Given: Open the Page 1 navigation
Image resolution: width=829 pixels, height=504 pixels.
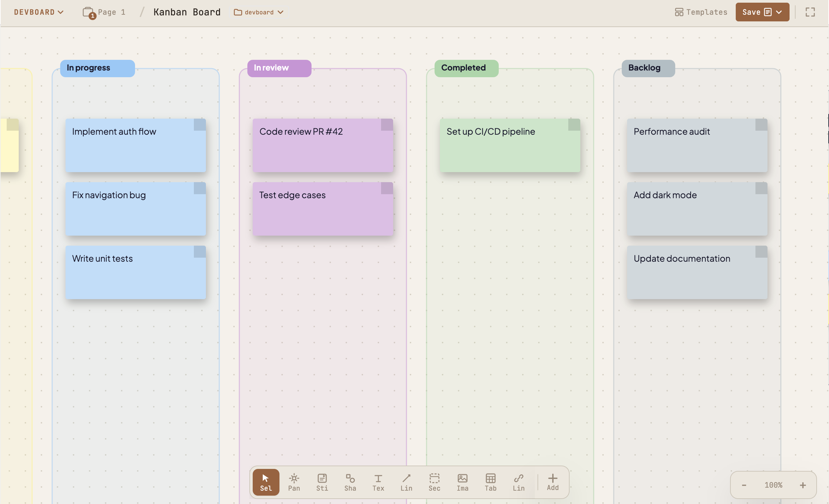Looking at the screenshot, I should pos(104,12).
